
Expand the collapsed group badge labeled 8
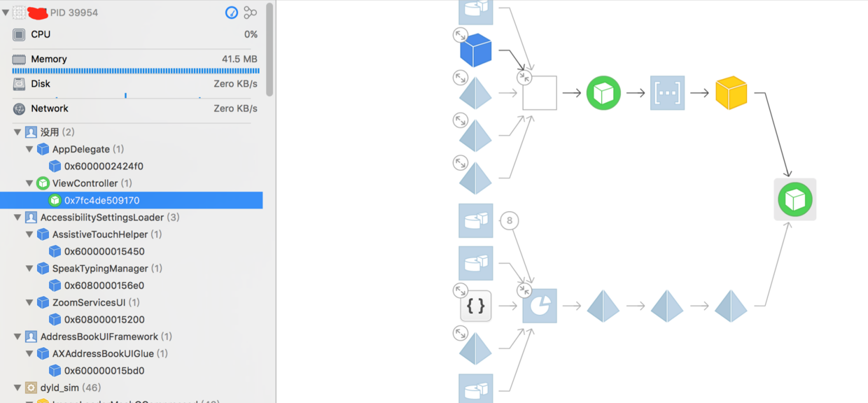click(x=510, y=220)
